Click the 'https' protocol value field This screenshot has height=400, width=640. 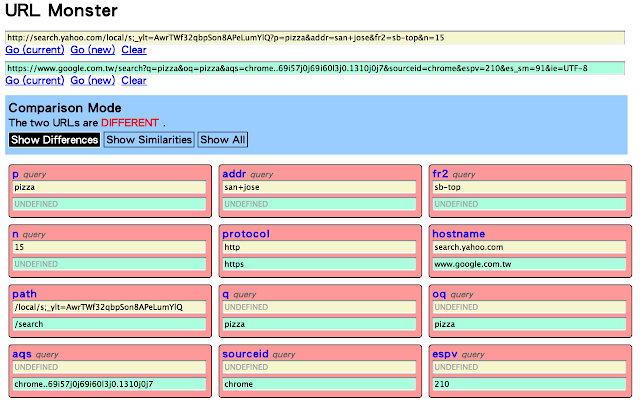point(320,264)
